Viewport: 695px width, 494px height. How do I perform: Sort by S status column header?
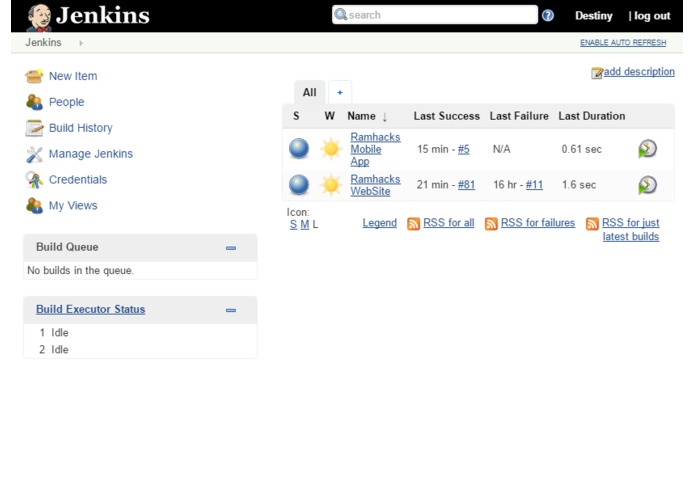pos(296,116)
